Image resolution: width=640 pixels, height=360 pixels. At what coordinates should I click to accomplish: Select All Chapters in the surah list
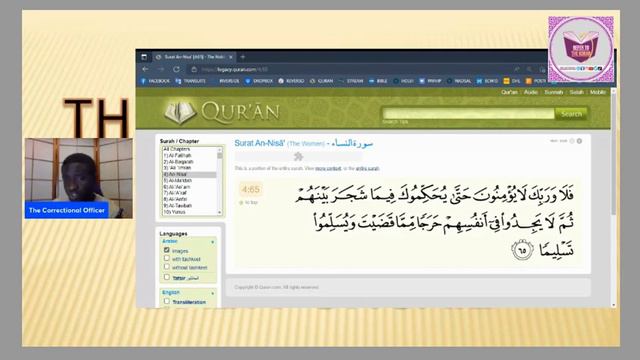[x=189, y=149]
